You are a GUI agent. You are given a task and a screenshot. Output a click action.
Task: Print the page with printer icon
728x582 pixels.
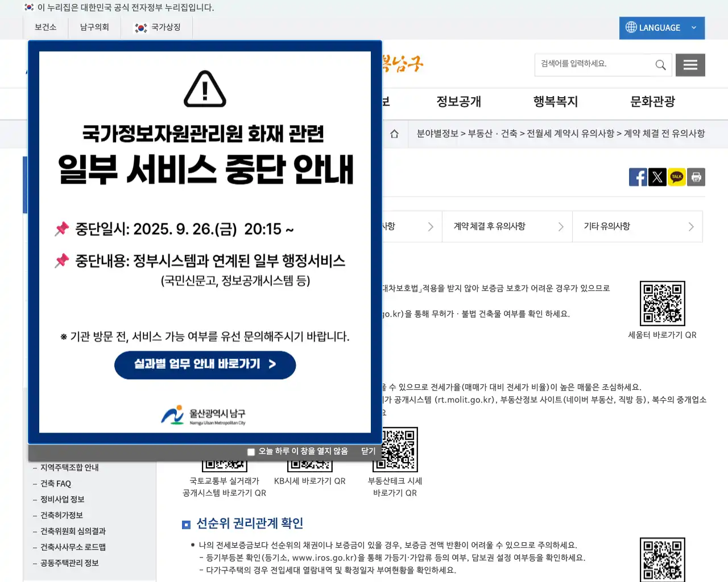696,177
